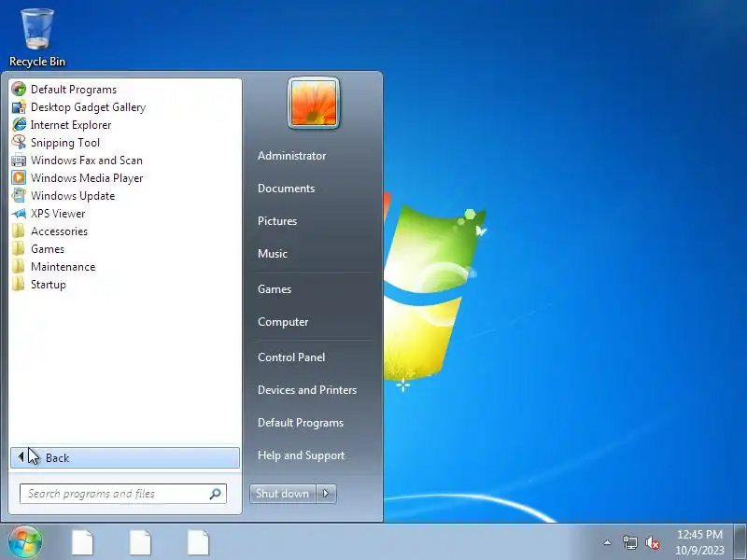
Task: Click the user account flower picture
Action: [314, 103]
